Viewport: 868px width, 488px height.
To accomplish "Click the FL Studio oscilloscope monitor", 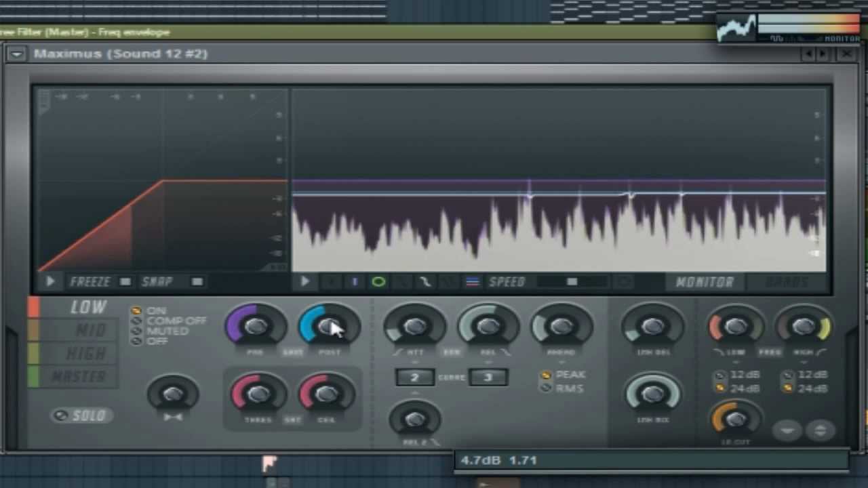I will [x=736, y=28].
